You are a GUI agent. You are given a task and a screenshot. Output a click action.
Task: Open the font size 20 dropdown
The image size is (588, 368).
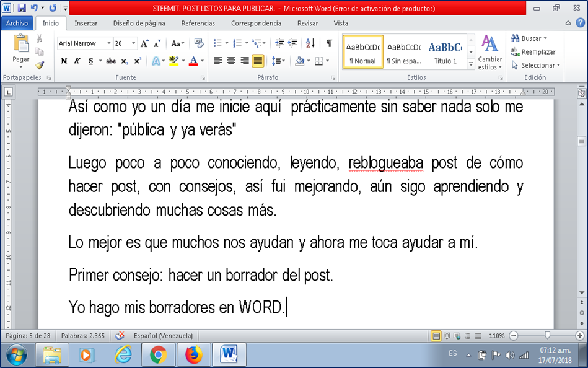[x=133, y=43]
